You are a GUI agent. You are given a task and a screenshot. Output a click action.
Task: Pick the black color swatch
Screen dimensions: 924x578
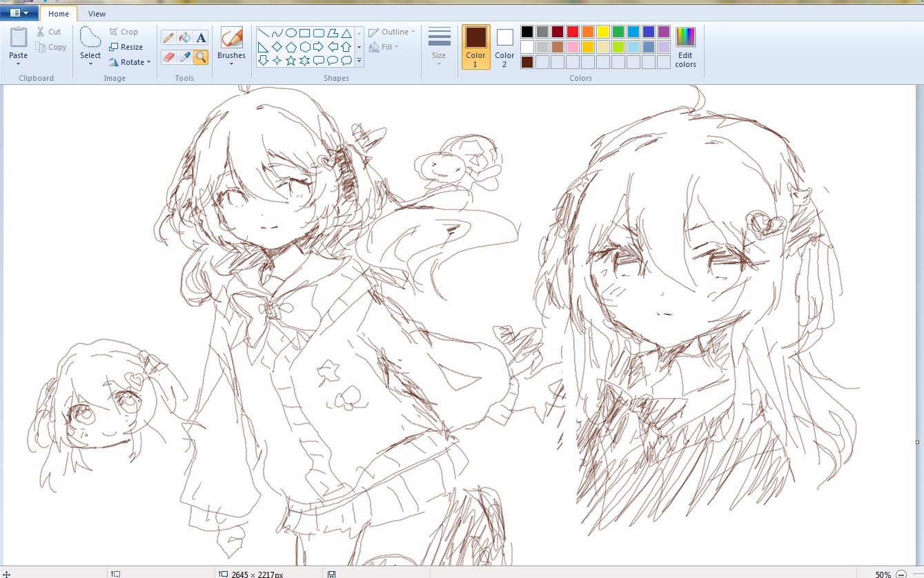point(527,32)
